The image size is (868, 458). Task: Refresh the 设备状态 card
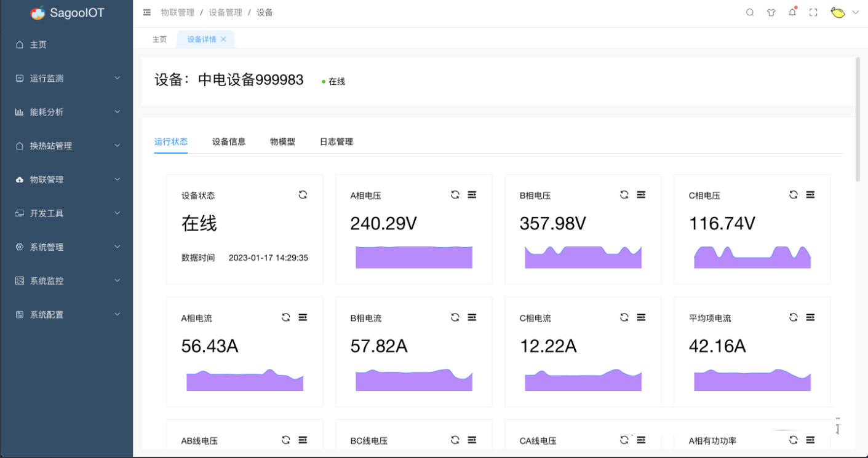click(x=303, y=195)
